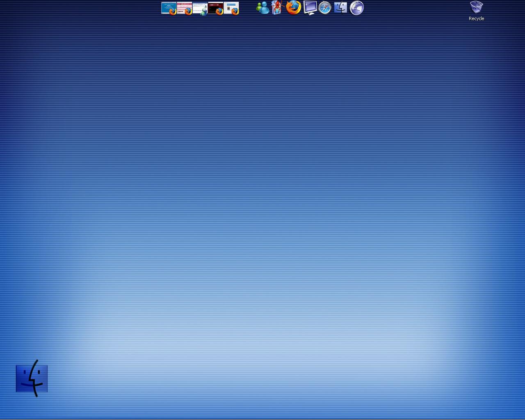The image size is (525, 420).
Task: Click the thin dark strip at the screen bottom
Action: coord(262,419)
